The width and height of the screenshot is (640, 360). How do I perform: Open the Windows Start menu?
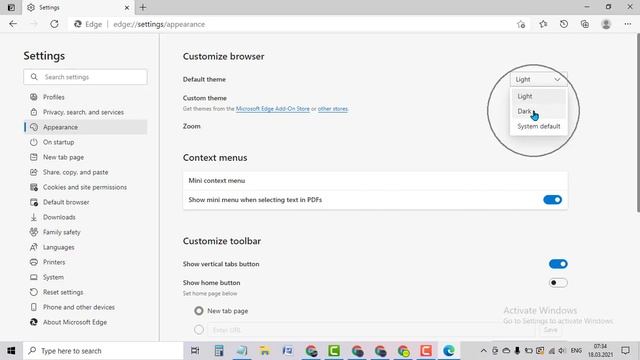pyautogui.click(x=11, y=351)
